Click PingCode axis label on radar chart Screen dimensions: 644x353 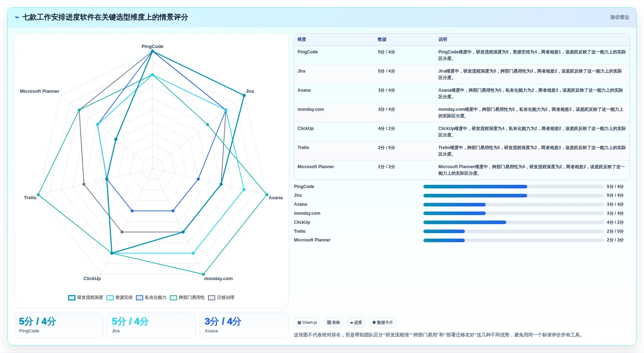click(153, 47)
